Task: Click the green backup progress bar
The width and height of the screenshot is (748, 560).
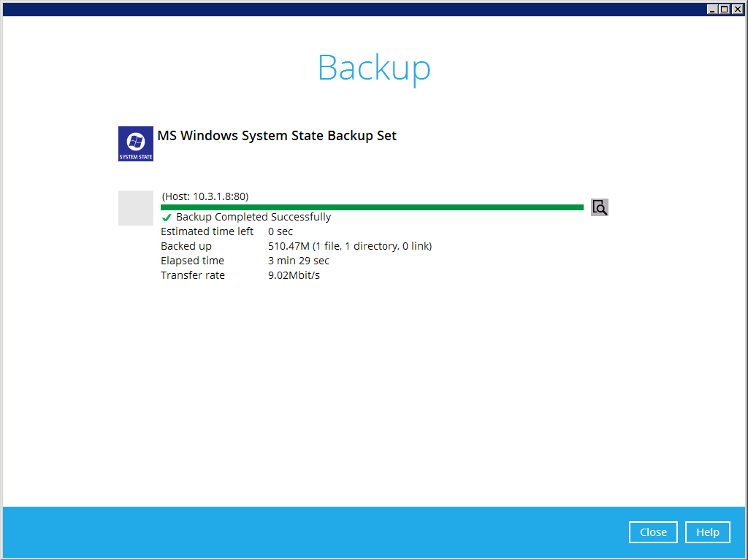Action: [372, 207]
